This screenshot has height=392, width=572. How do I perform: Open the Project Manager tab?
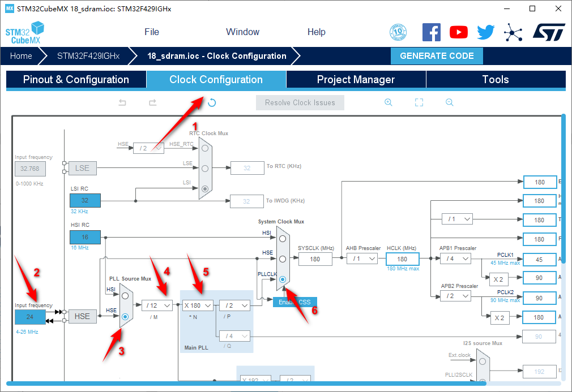pyautogui.click(x=356, y=80)
